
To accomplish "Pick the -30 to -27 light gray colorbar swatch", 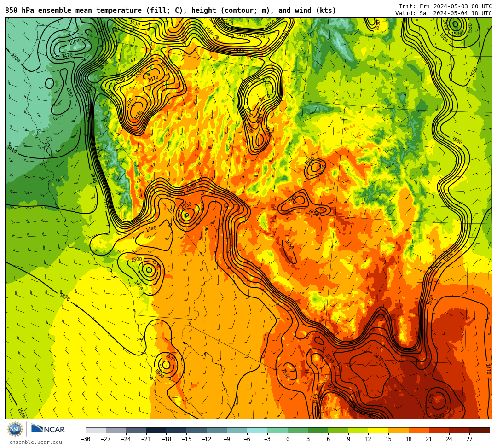I will [96, 430].
